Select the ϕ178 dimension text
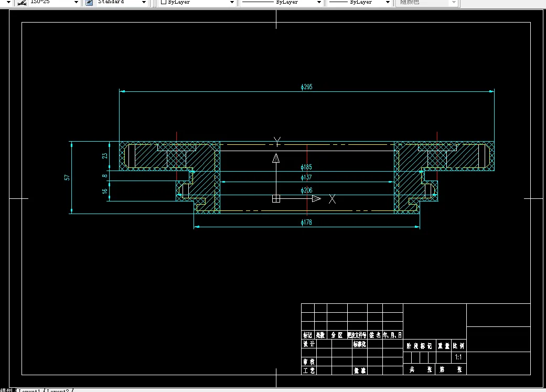 click(306, 223)
